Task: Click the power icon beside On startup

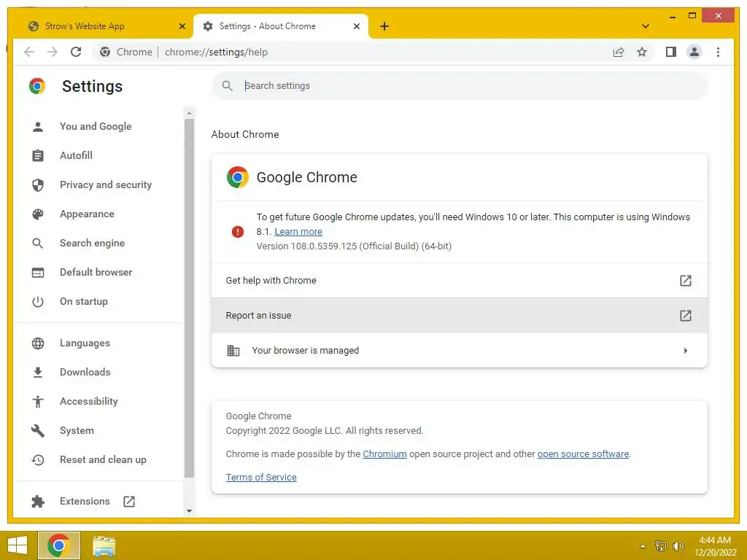Action: tap(38, 302)
